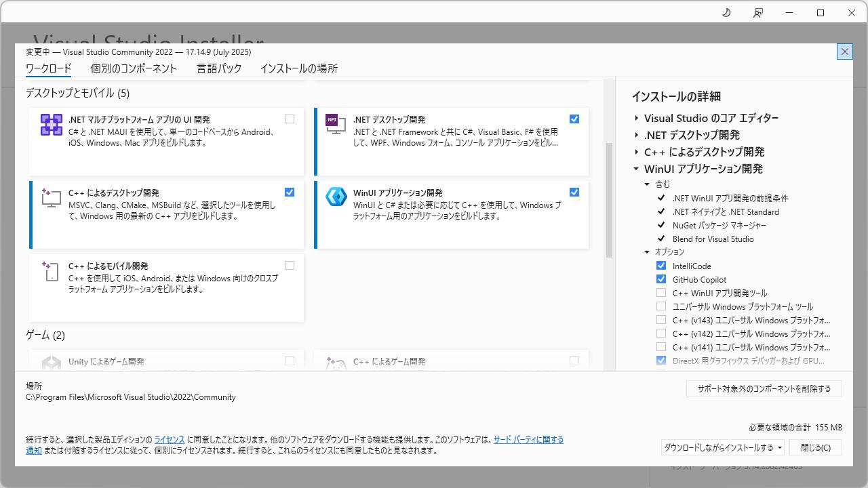Check ユニバーサル Windows プラットフォーム ツール option
868x488 pixels.
(661, 306)
